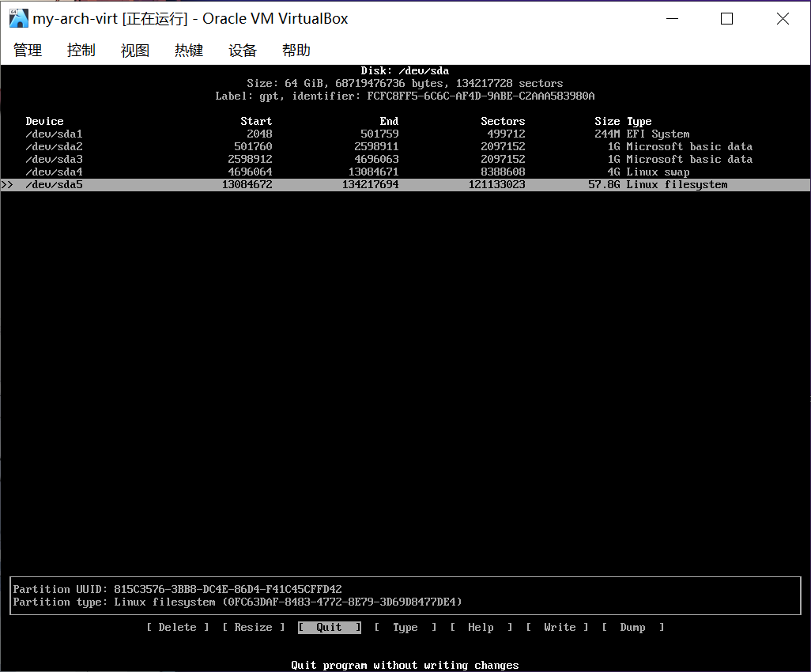Choose the Resize partition option

(x=254, y=628)
